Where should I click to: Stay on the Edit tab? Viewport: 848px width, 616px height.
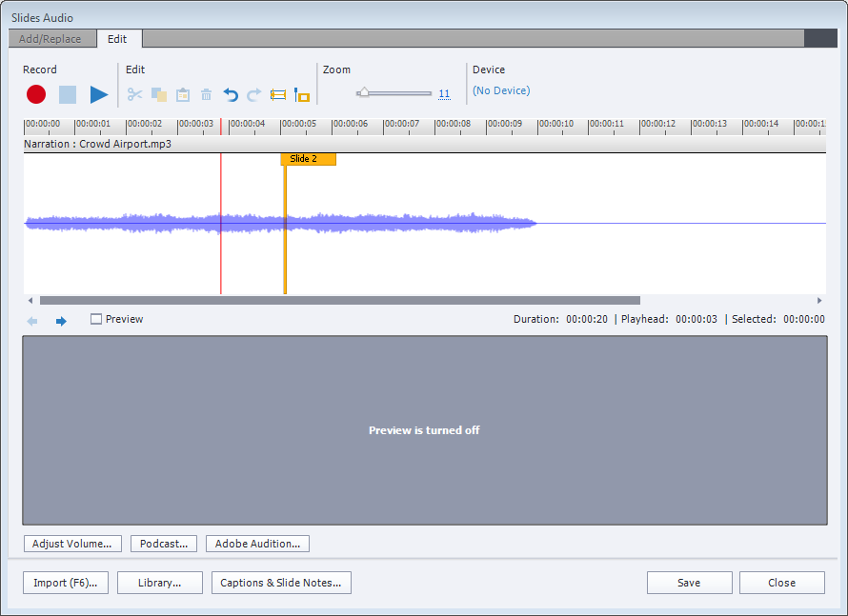click(x=118, y=38)
